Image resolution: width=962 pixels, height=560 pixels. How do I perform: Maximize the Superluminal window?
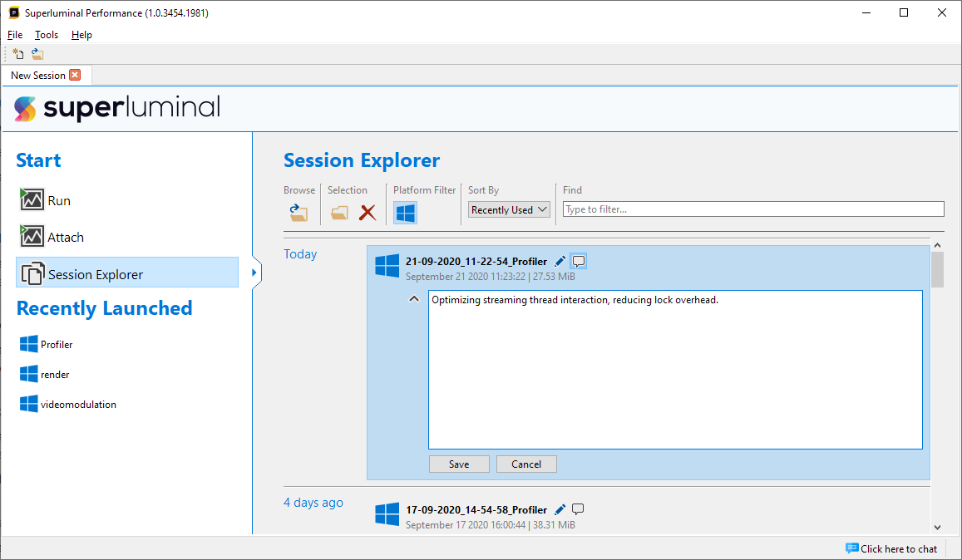coord(904,13)
